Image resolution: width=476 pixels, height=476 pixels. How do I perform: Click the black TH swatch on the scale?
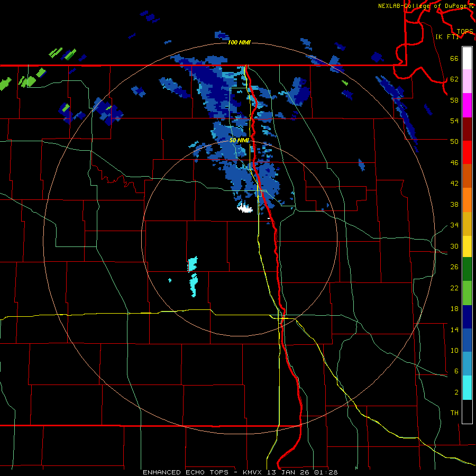pos(467,411)
